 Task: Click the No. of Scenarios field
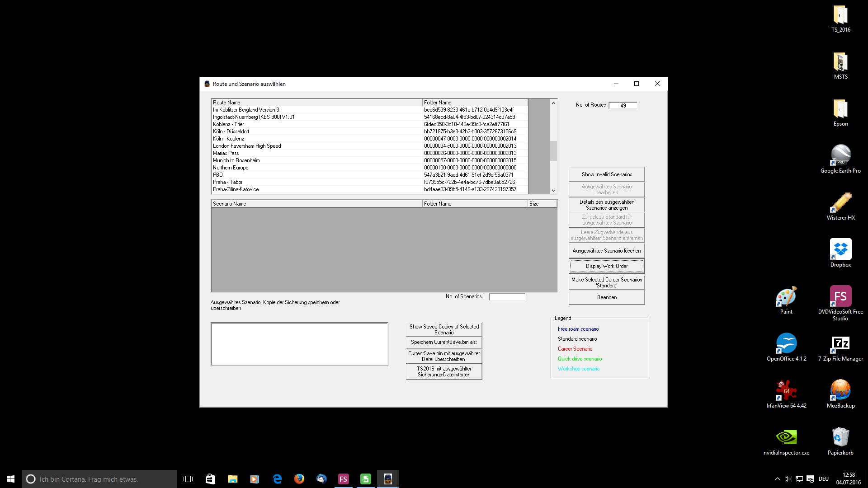(x=507, y=297)
